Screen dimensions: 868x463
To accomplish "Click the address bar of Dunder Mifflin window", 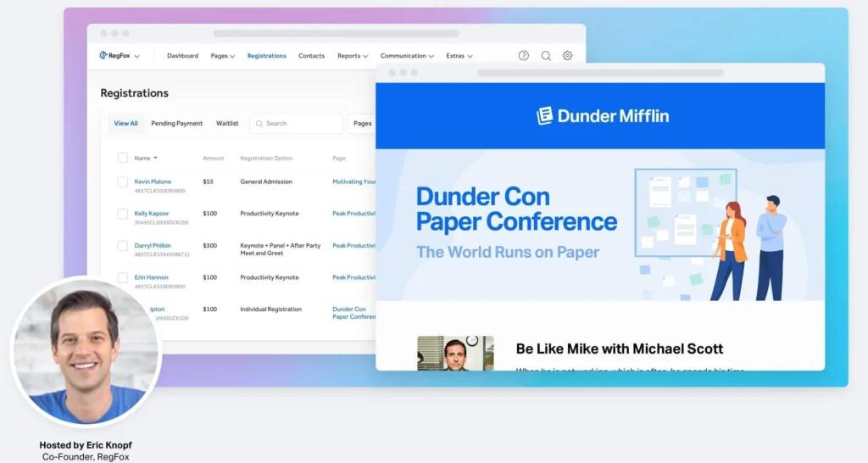I will (601, 73).
